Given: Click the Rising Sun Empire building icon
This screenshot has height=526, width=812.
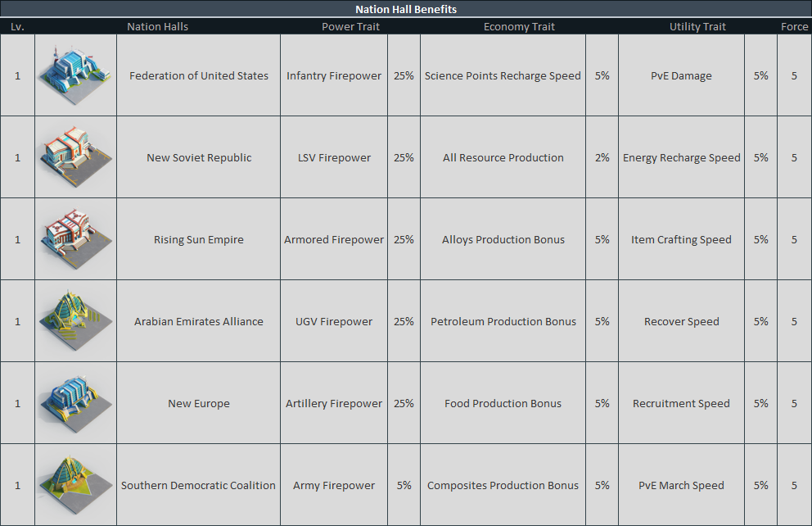Looking at the screenshot, I should pos(75,239).
